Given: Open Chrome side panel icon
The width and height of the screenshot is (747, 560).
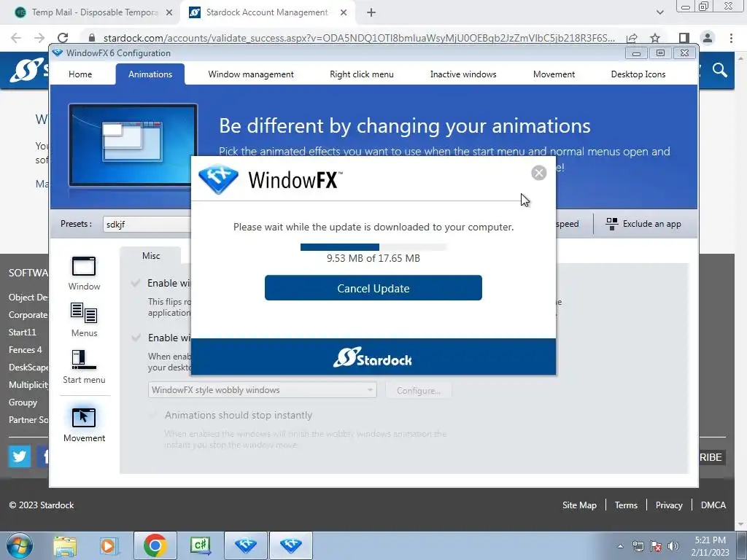Looking at the screenshot, I should pos(684,38).
